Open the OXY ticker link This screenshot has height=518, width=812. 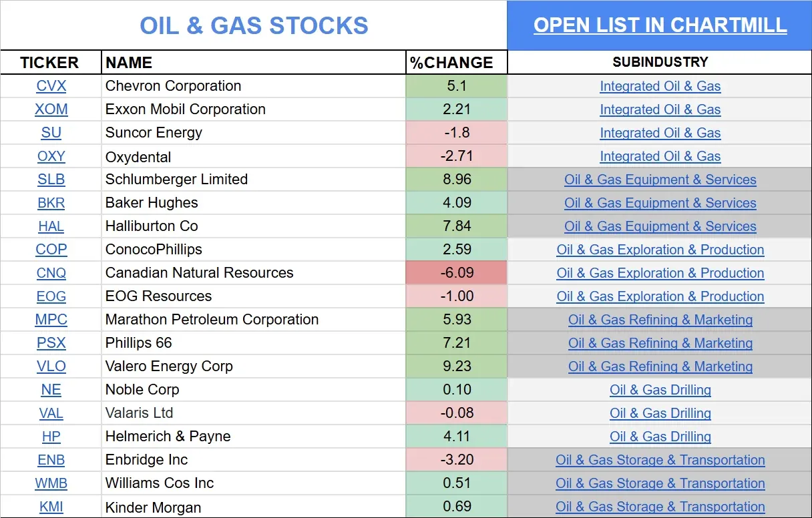(x=51, y=156)
